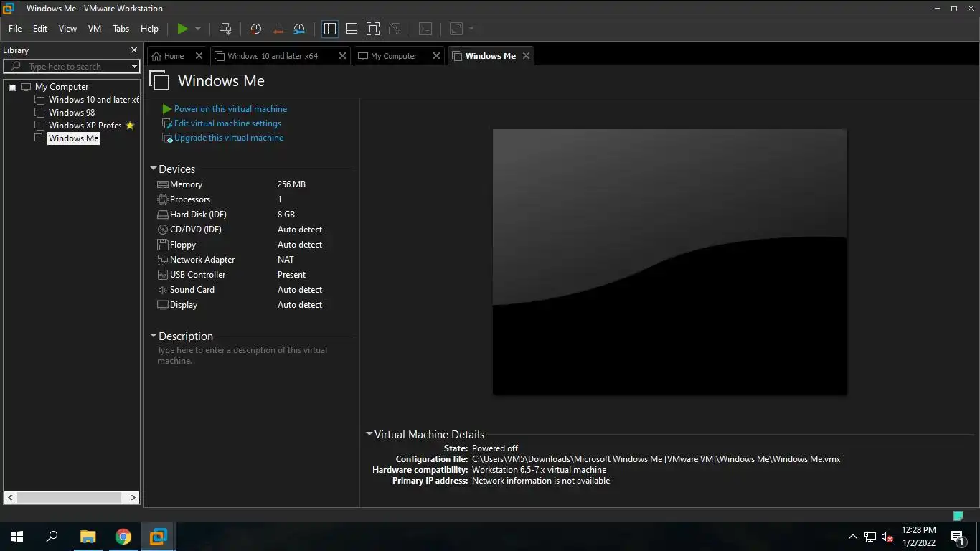Click Edit virtual machine settings
980x551 pixels.
click(227, 123)
